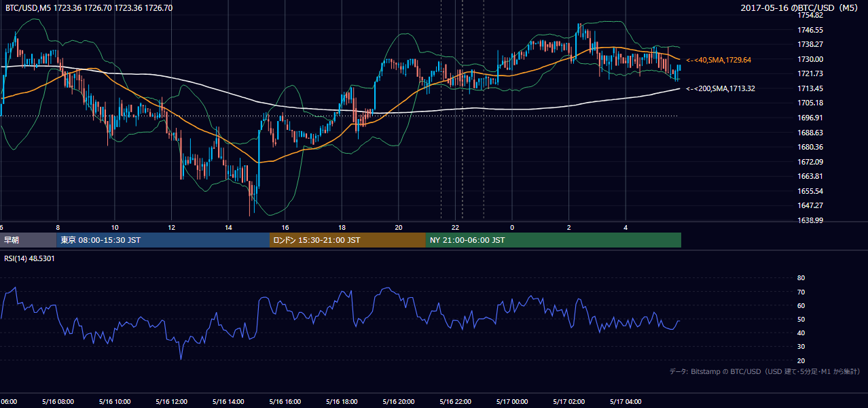Click the 5/16 16:00 time label

(285, 401)
